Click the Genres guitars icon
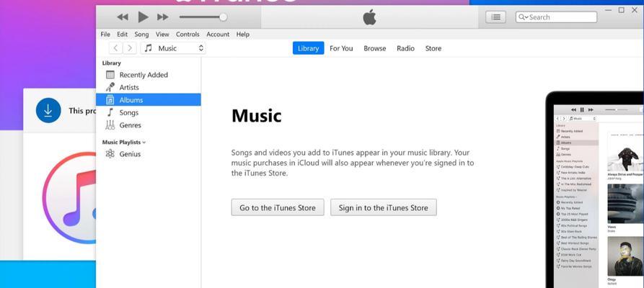Image resolution: width=644 pixels, height=288 pixels. (110, 125)
